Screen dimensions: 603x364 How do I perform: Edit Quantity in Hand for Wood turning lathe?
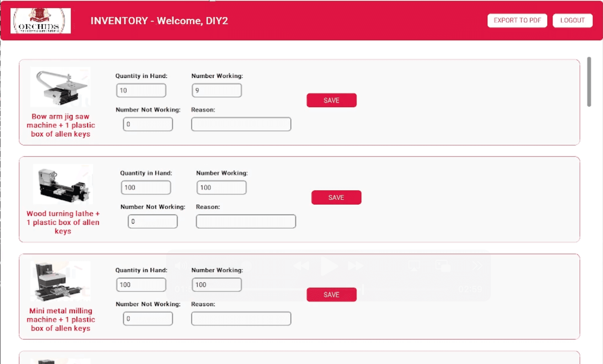(x=146, y=187)
